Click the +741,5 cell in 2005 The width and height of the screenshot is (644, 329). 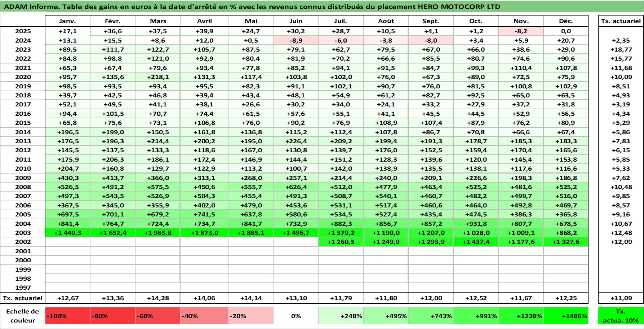point(204,214)
